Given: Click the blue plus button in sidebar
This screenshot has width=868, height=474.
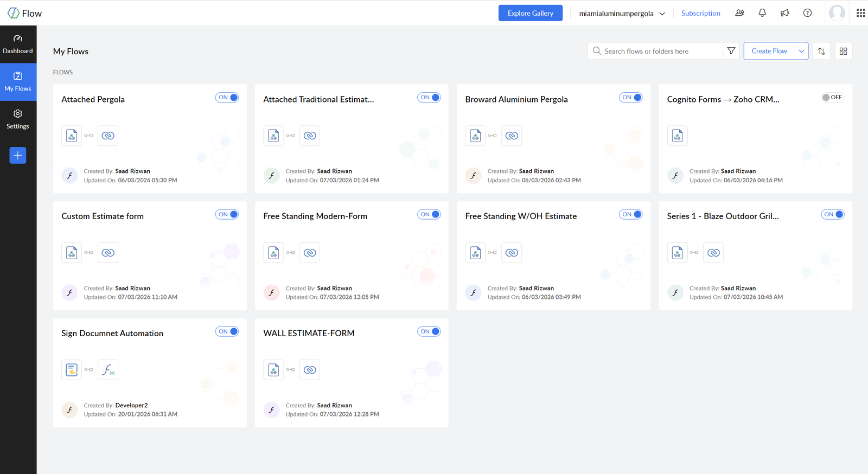Looking at the screenshot, I should pos(18,156).
